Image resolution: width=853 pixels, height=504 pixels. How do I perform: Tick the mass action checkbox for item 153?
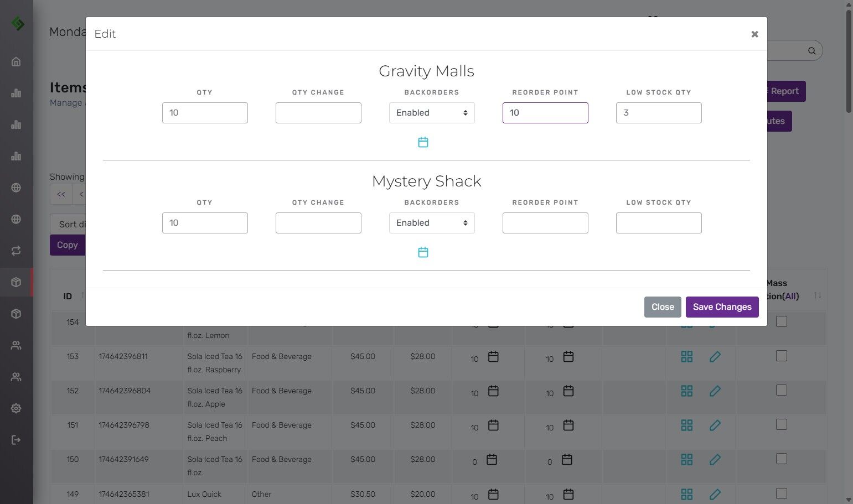(782, 356)
